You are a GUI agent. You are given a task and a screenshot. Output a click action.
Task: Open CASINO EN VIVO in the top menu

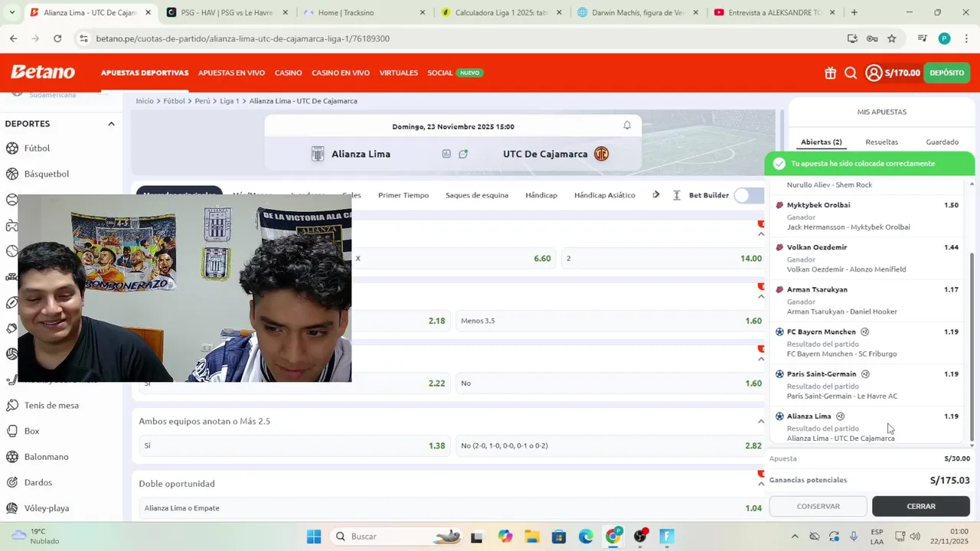(341, 73)
